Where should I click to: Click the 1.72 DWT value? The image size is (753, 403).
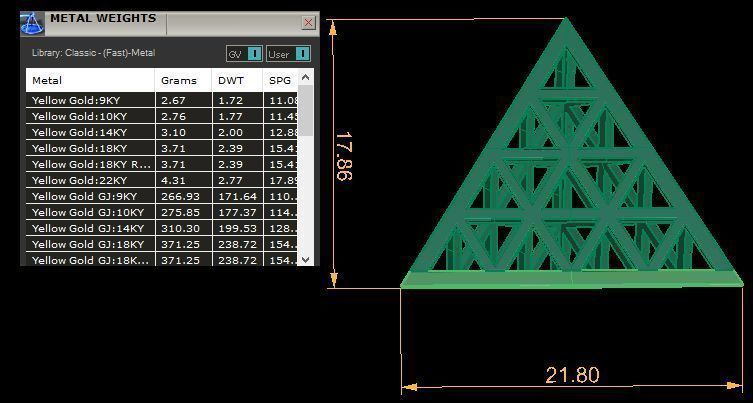point(231,100)
